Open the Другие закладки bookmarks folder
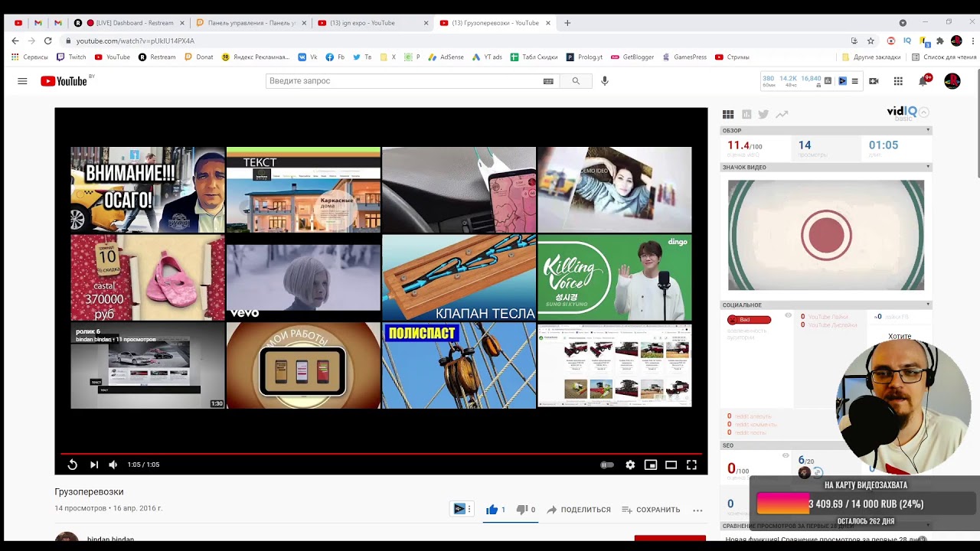The height and width of the screenshot is (551, 980). point(871,57)
